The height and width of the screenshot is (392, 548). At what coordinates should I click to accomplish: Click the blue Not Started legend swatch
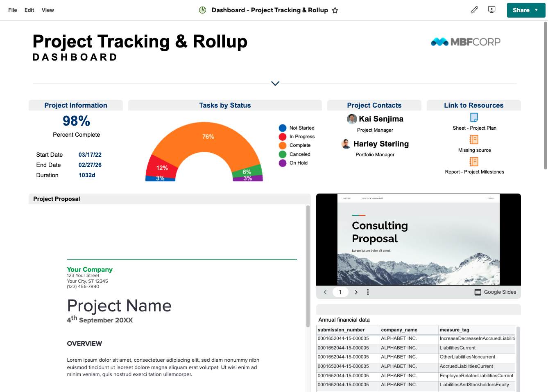pos(283,128)
